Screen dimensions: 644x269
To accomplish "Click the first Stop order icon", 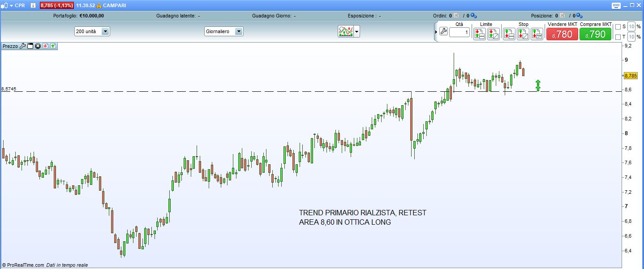I will (x=509, y=34).
